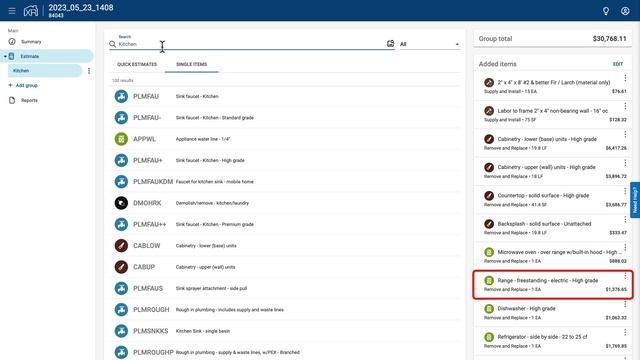
Task: Select 'Cabinetry - lower (base) units' result
Action: (206, 246)
